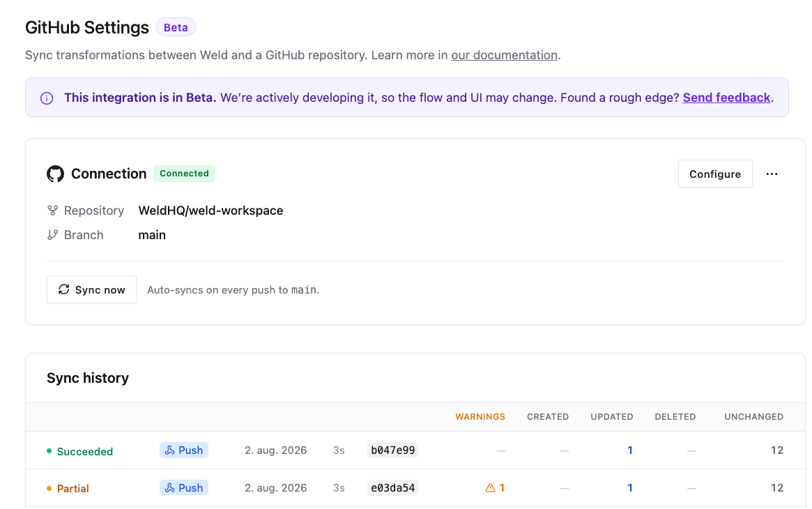Open the our documentation link

[504, 55]
